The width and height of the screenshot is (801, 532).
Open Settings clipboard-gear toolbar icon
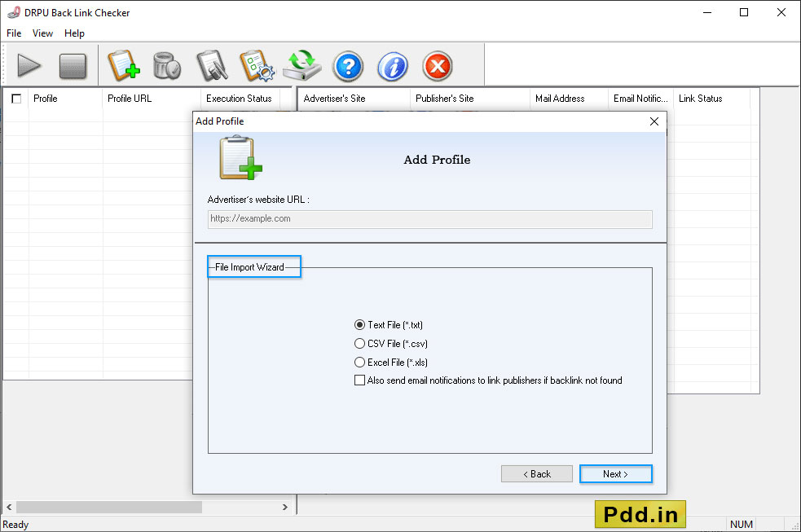tap(257, 65)
